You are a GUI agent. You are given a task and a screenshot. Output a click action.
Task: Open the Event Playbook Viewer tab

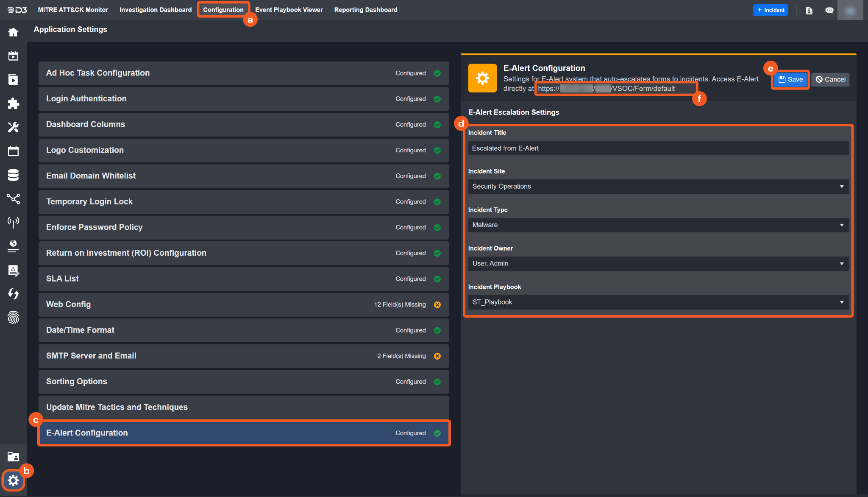289,10
